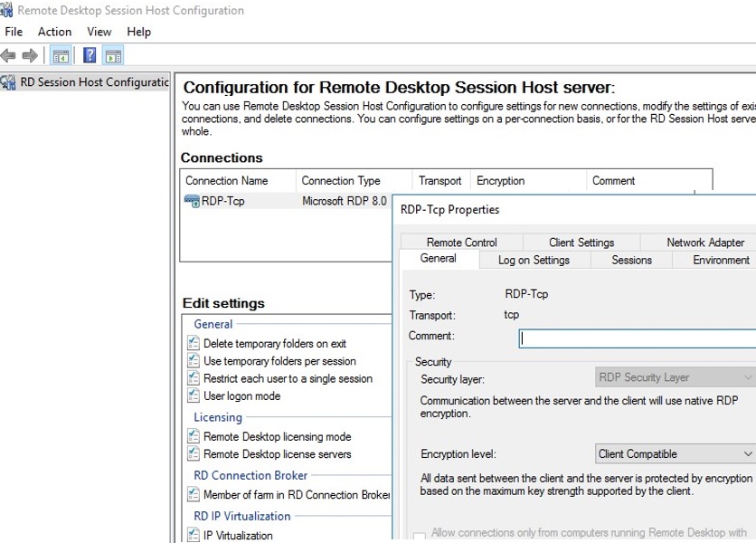Open Remote Desktop licensing mode setting
The width and height of the screenshot is (756, 543).
277,437
